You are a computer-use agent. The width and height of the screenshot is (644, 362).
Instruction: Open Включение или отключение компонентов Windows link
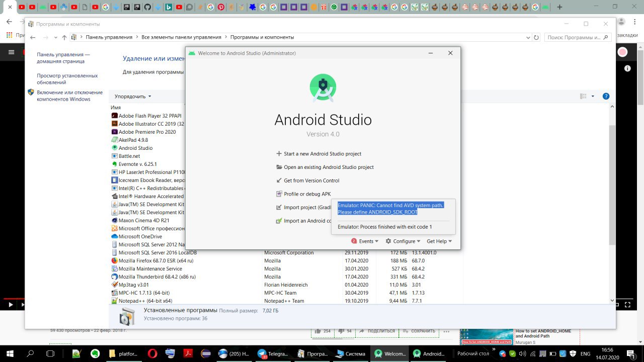click(69, 96)
